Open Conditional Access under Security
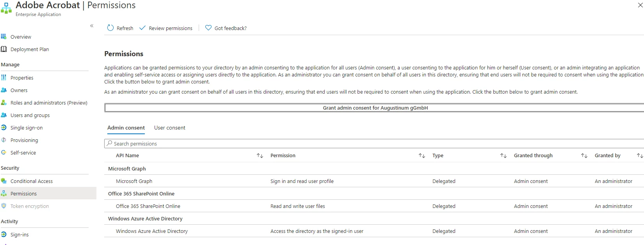644x245 pixels. [x=32, y=181]
